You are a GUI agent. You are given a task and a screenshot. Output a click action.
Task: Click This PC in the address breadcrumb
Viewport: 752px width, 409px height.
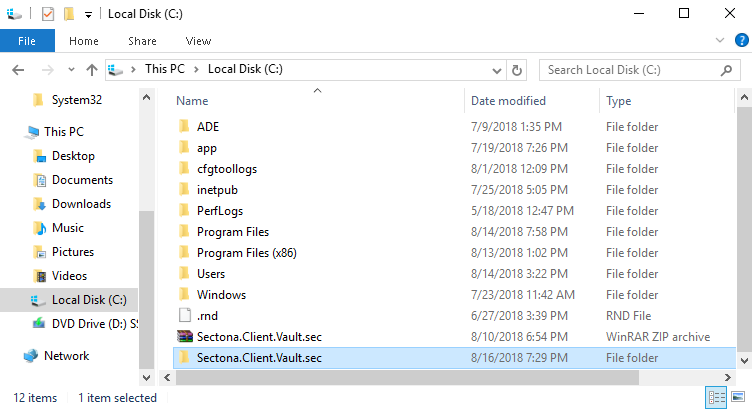click(166, 70)
